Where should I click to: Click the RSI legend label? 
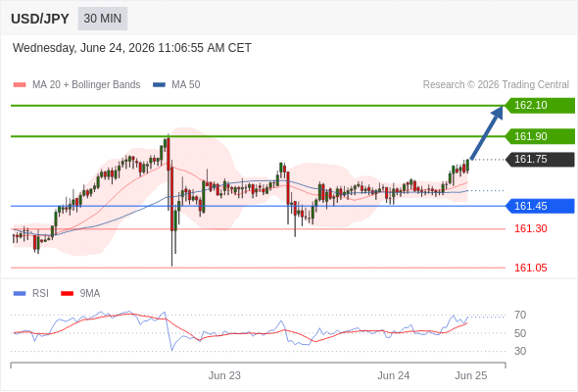click(40, 294)
